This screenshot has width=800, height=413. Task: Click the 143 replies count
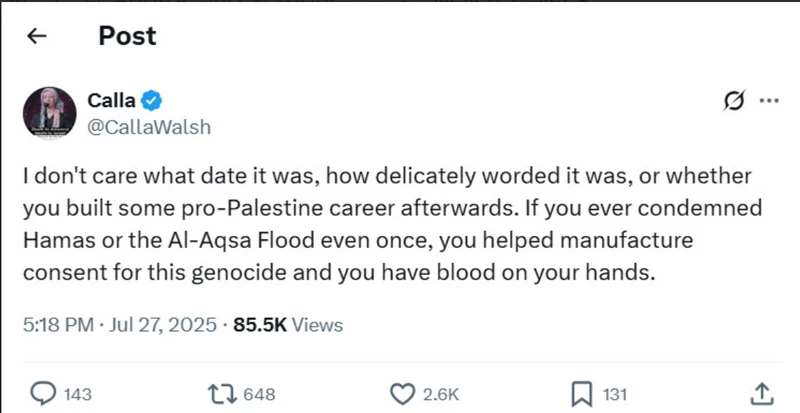click(77, 395)
